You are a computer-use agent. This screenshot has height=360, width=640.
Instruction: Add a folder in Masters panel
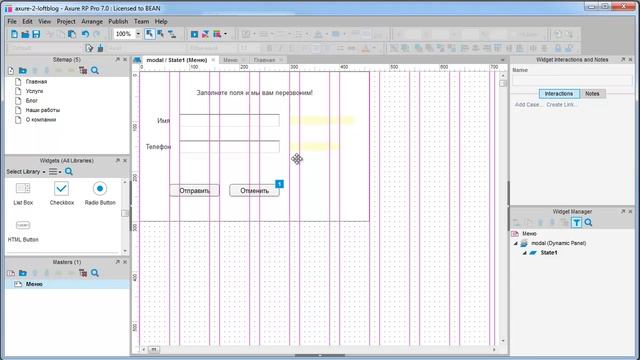pyautogui.click(x=22, y=273)
